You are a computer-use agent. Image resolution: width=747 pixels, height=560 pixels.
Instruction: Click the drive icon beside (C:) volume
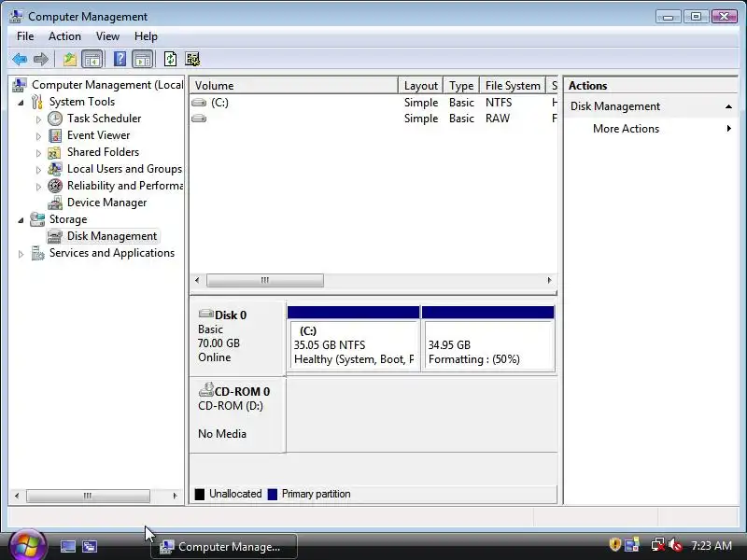click(x=199, y=103)
